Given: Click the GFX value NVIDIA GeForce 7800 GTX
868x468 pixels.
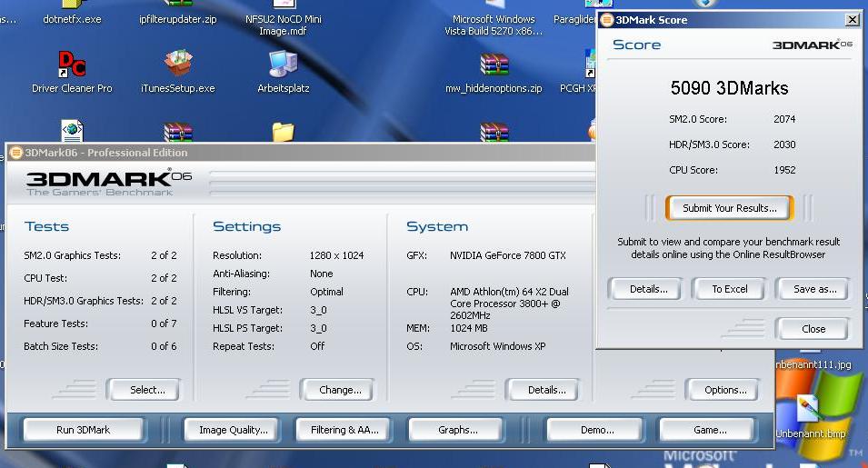Looking at the screenshot, I should click(508, 255).
